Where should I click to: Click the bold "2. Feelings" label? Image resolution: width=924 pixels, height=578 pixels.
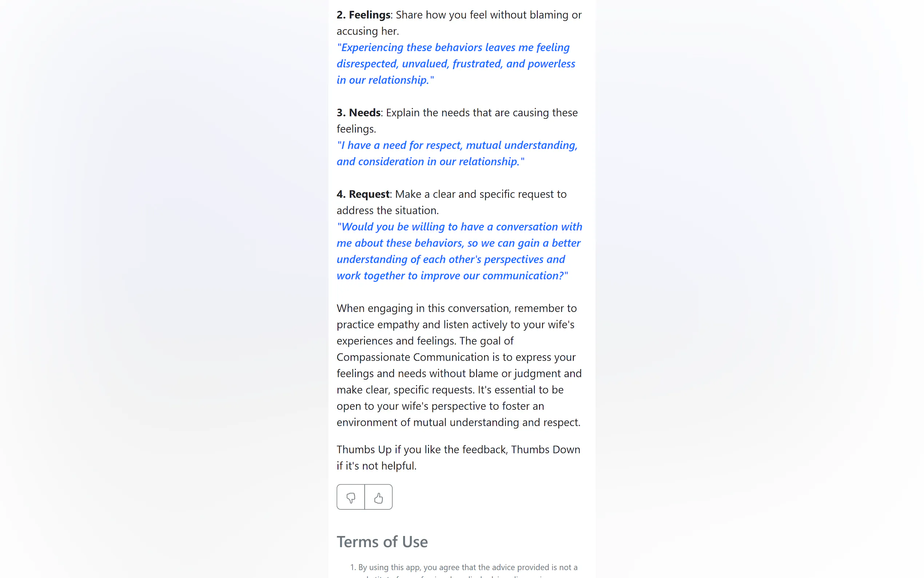click(x=363, y=15)
